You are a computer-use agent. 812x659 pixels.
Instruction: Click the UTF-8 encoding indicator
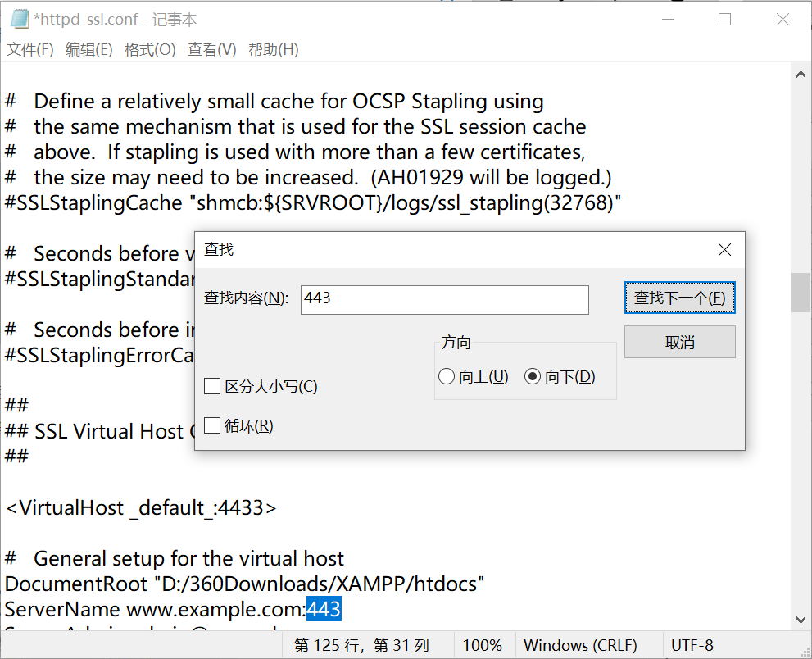point(692,645)
